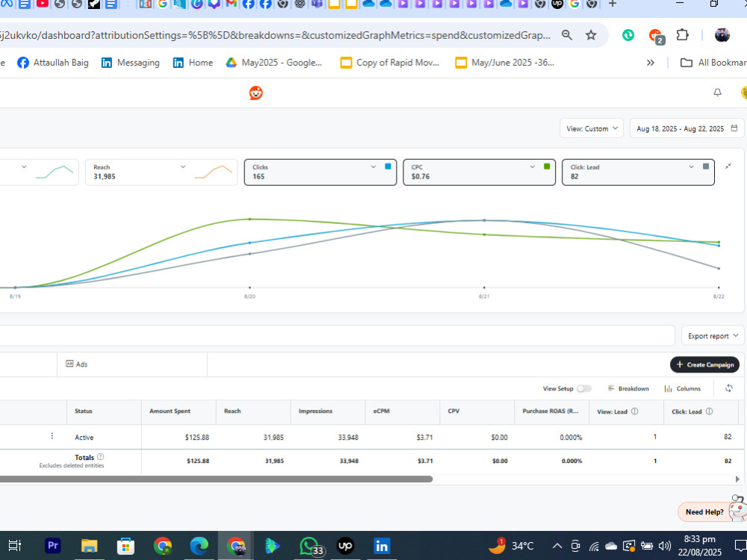
Task: Bookmark this page with the star icon
Action: (591, 35)
